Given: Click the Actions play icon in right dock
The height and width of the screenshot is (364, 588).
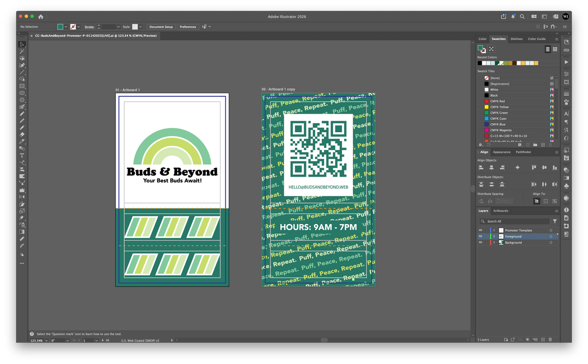Looking at the screenshot, I should [566, 62].
